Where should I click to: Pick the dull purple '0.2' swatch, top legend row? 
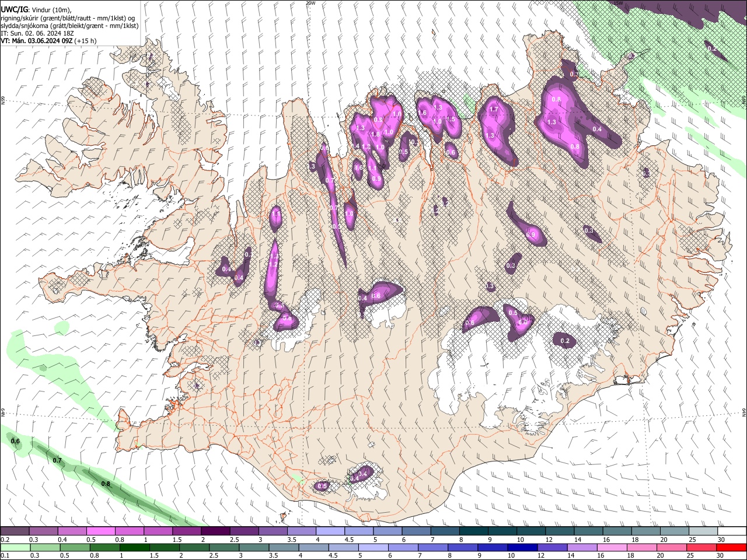(x=15, y=531)
